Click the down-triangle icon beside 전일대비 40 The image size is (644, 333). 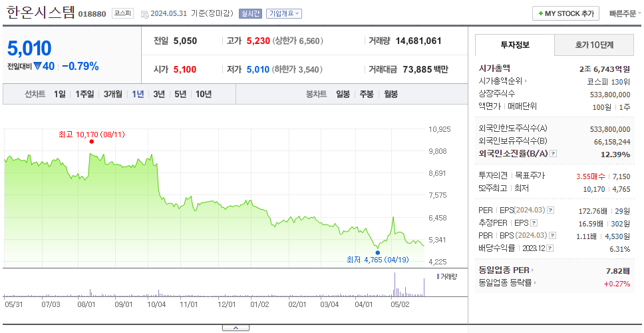tap(37, 66)
